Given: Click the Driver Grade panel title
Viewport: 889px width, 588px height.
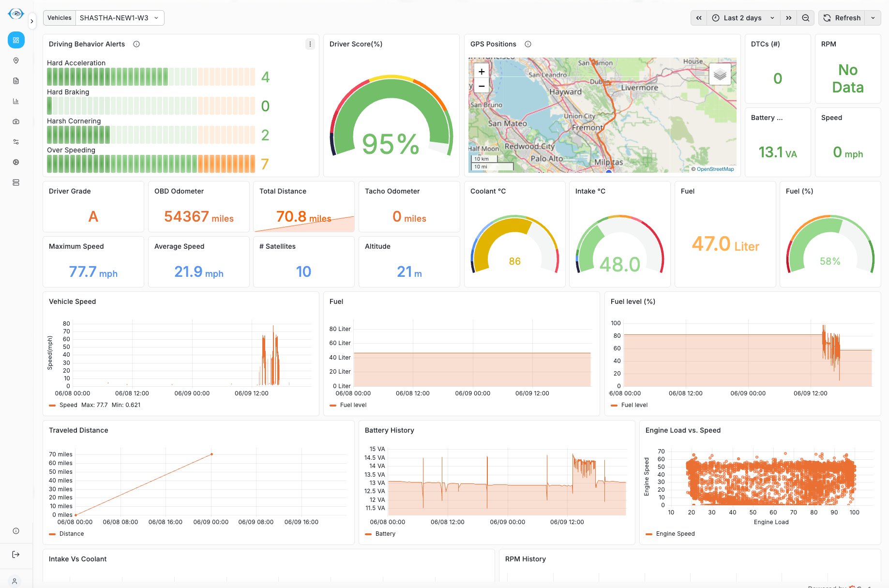Looking at the screenshot, I should pyautogui.click(x=70, y=191).
